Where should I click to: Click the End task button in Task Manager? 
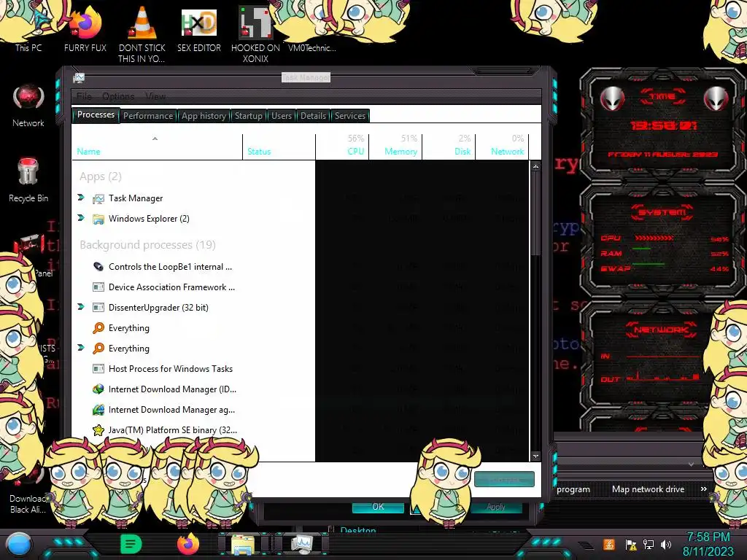click(504, 479)
